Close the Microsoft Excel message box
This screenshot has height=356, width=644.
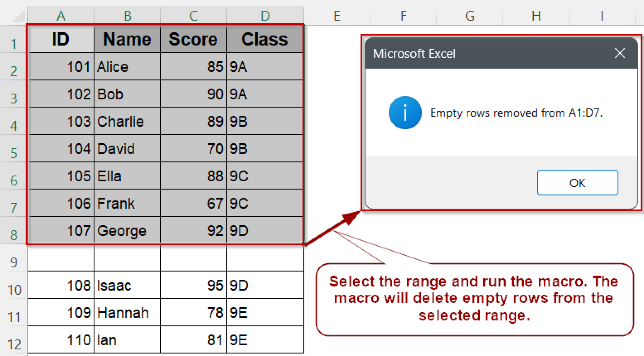(620, 53)
